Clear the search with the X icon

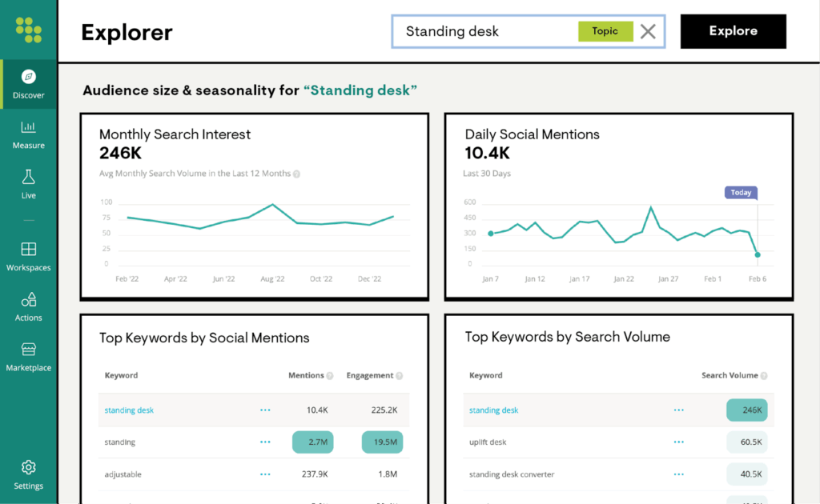pos(648,31)
